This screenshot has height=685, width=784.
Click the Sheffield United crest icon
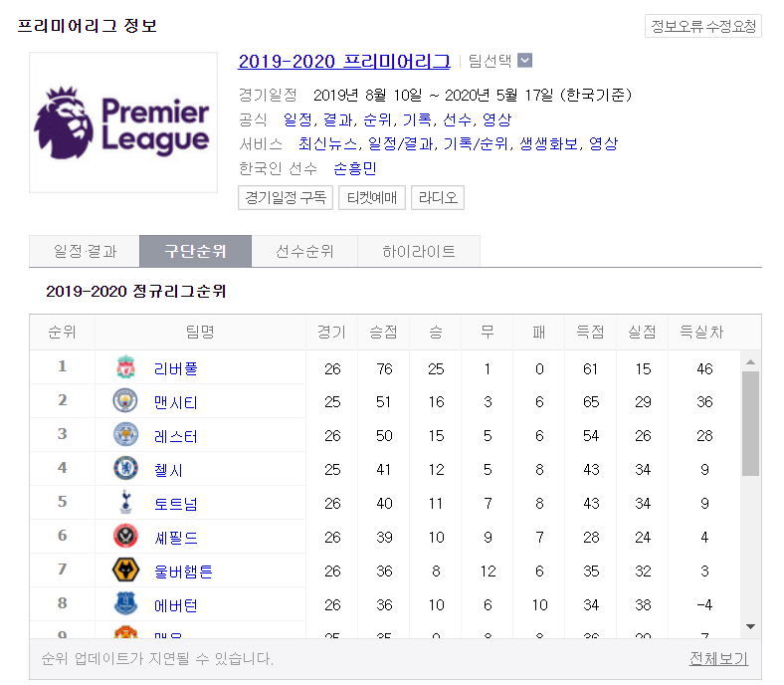[125, 536]
